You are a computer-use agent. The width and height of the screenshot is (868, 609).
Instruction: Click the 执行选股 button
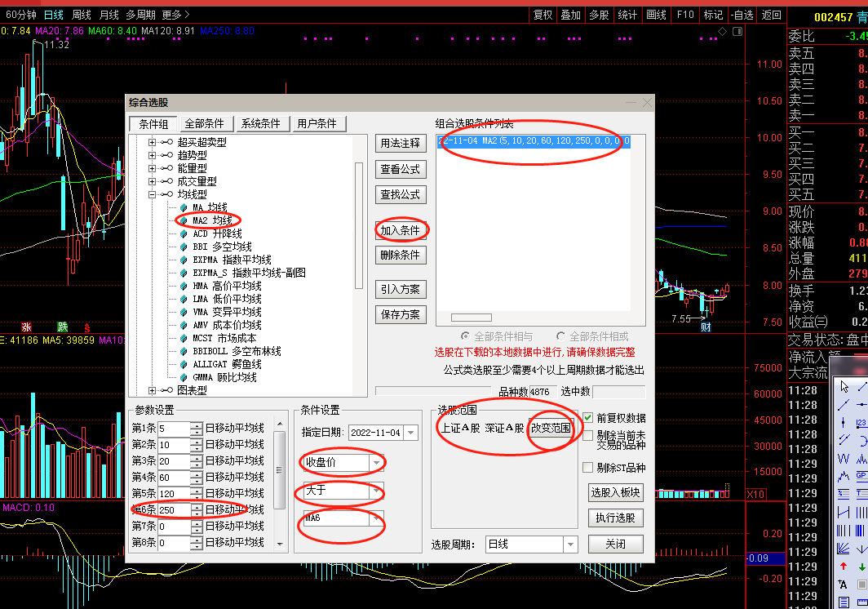point(615,518)
